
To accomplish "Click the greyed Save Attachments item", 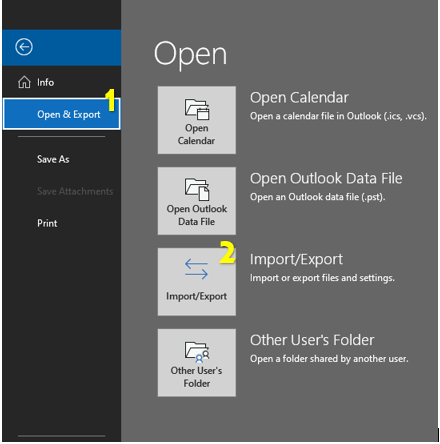I will click(75, 191).
